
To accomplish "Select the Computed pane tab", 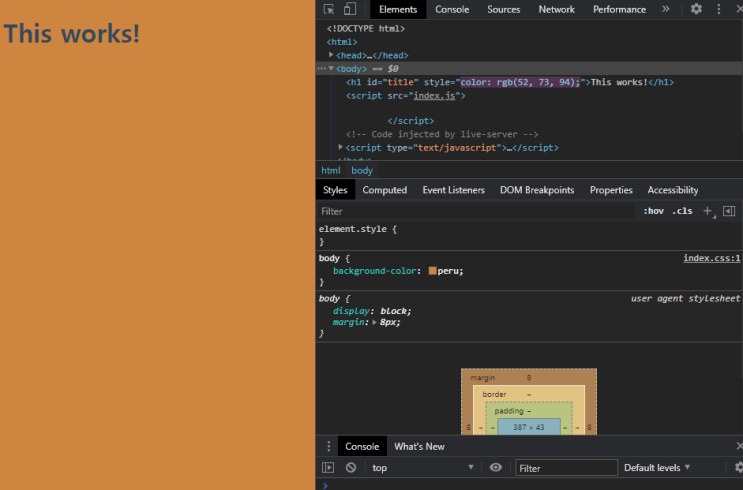I will 384,190.
